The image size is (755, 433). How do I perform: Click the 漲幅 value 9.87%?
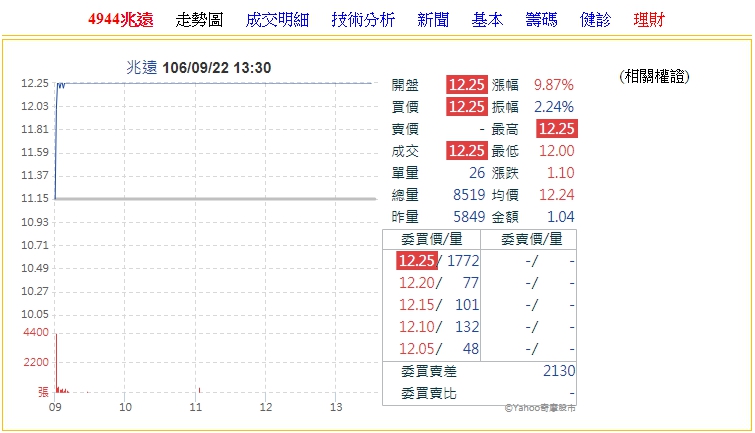pos(554,85)
